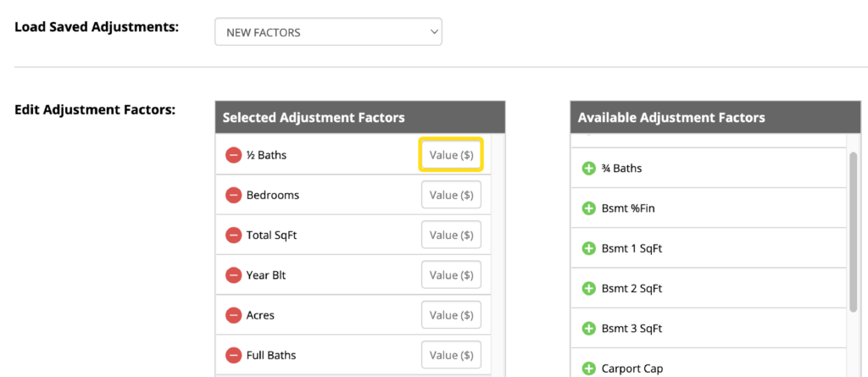Remove the ½ Baths adjustment factor

pyautogui.click(x=234, y=155)
